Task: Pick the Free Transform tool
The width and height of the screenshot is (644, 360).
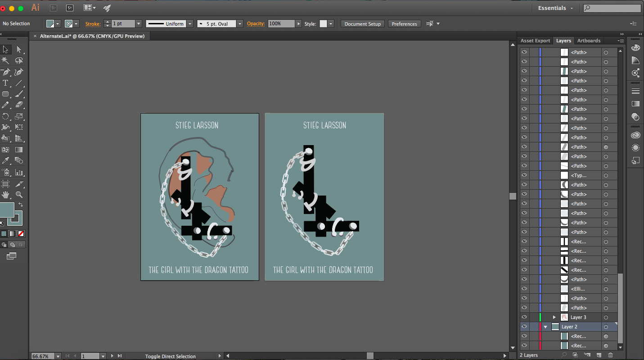Action: coord(19,127)
